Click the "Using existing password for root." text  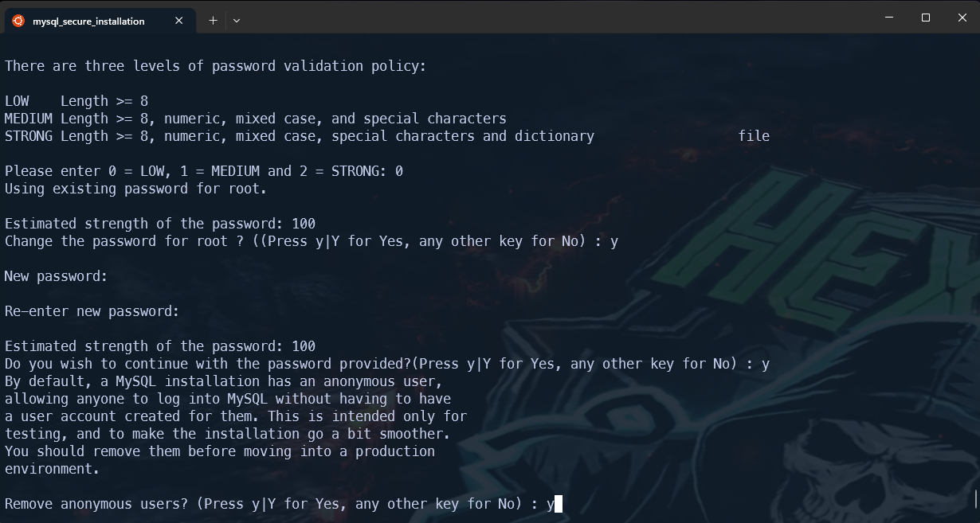coord(136,189)
